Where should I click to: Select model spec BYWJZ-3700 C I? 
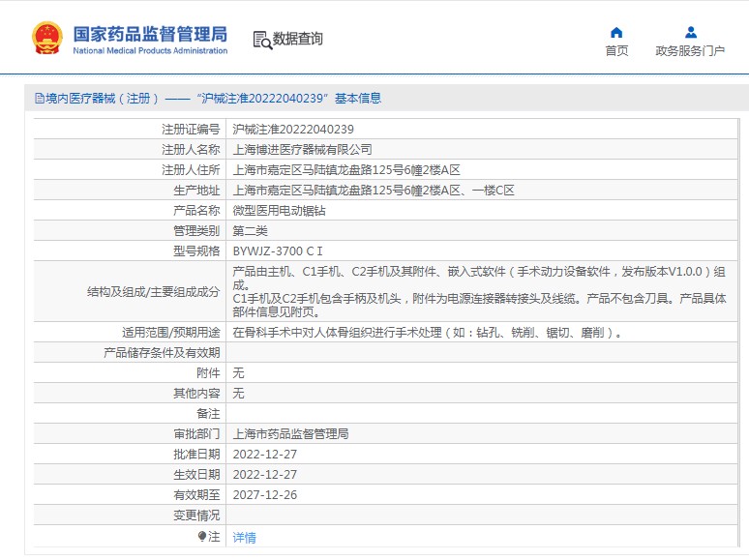(278, 251)
